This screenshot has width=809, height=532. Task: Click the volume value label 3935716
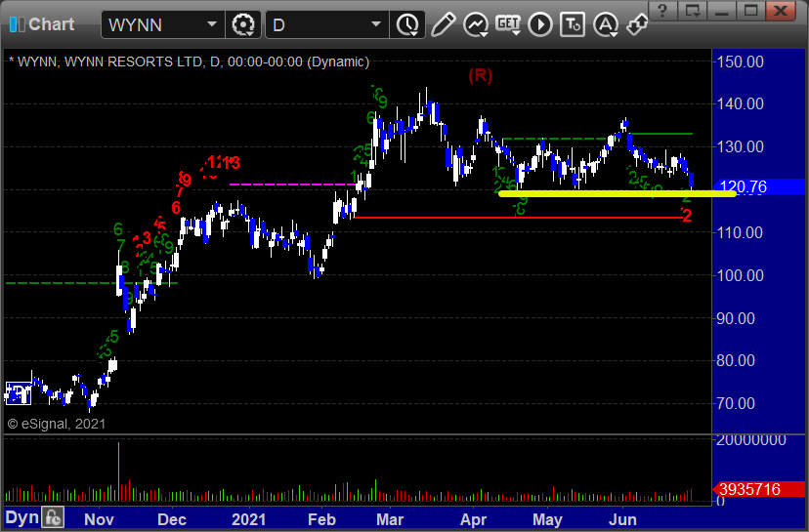click(x=758, y=489)
